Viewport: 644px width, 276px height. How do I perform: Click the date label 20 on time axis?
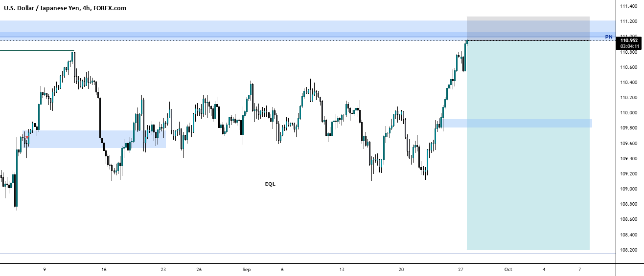[x=401, y=270]
